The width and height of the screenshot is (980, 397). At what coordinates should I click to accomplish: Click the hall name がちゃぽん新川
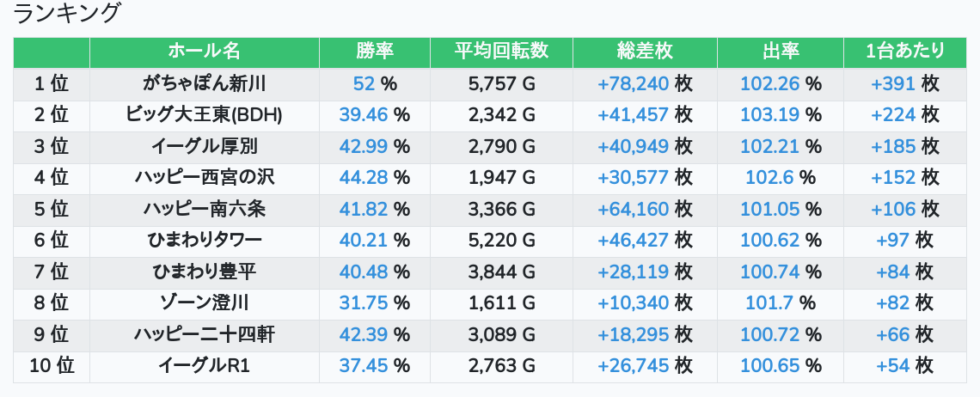(204, 83)
